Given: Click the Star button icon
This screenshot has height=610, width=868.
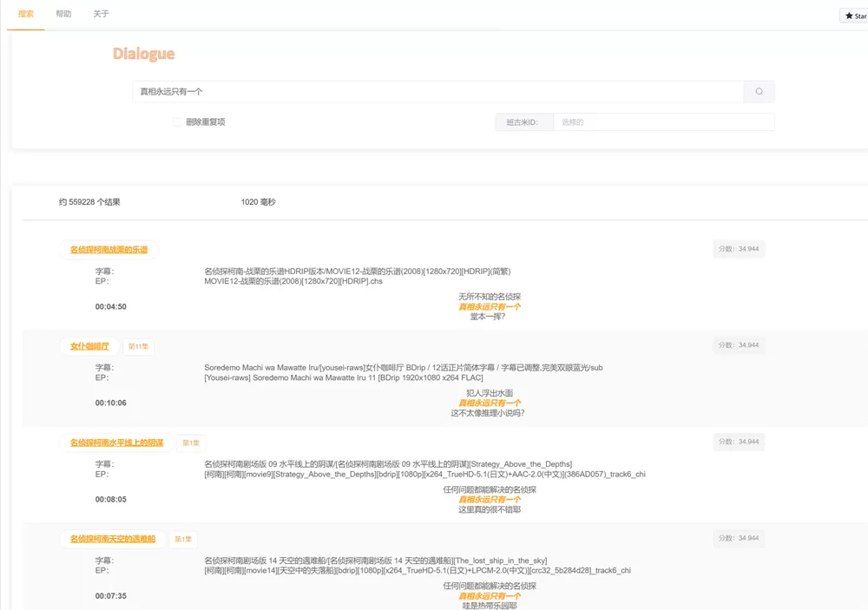Looking at the screenshot, I should [x=850, y=16].
